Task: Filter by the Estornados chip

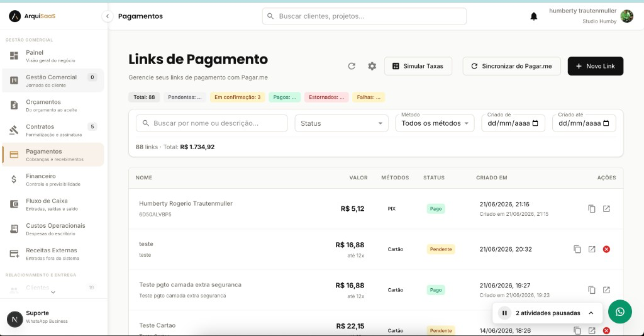Action: pos(326,98)
